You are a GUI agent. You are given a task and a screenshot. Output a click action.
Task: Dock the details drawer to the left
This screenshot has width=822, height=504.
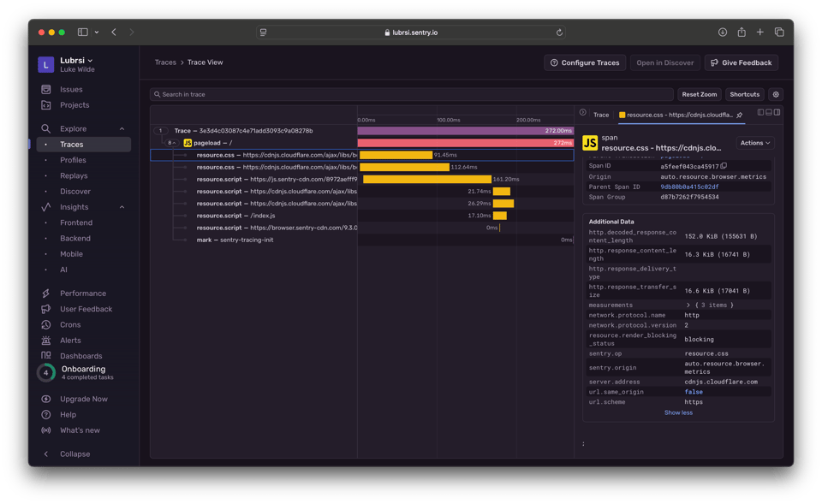760,113
